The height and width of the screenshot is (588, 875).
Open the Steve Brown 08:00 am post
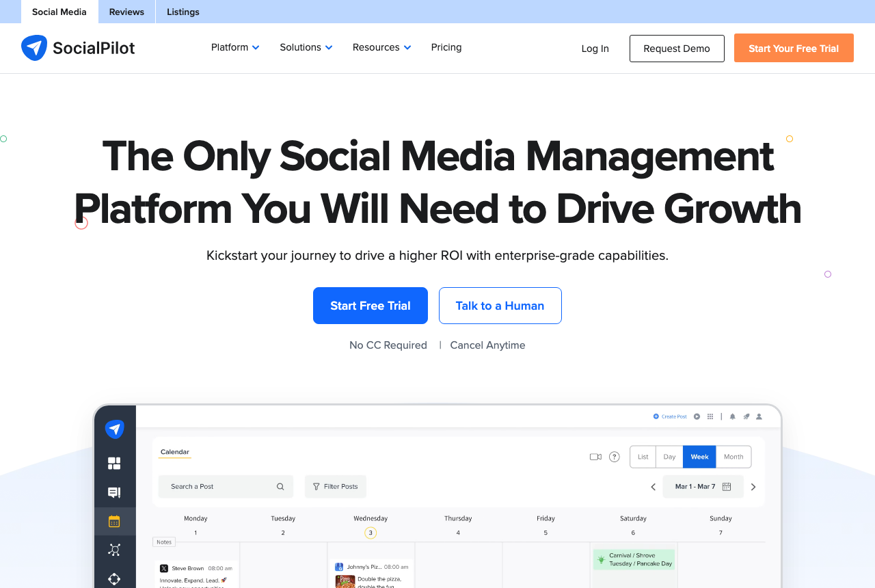coord(196,574)
